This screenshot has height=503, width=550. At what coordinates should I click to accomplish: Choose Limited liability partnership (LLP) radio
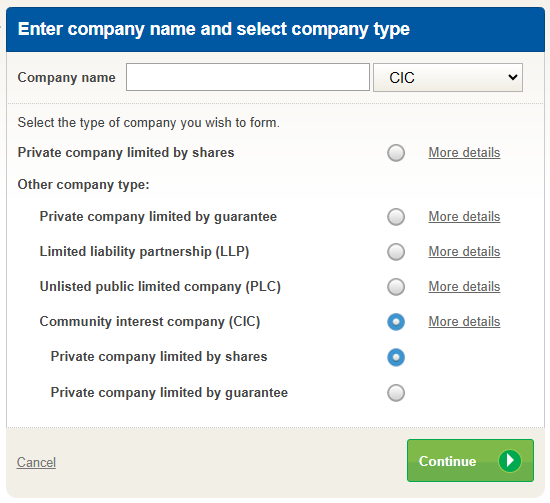coord(396,252)
